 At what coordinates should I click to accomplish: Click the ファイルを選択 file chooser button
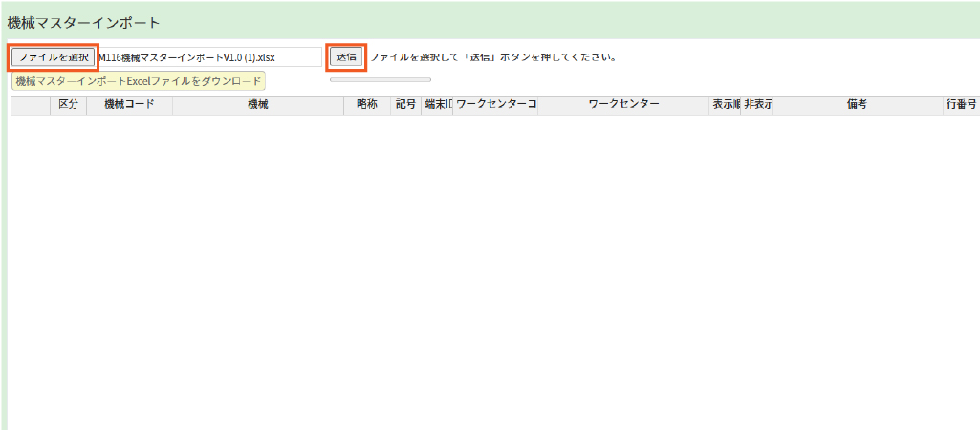[54, 57]
